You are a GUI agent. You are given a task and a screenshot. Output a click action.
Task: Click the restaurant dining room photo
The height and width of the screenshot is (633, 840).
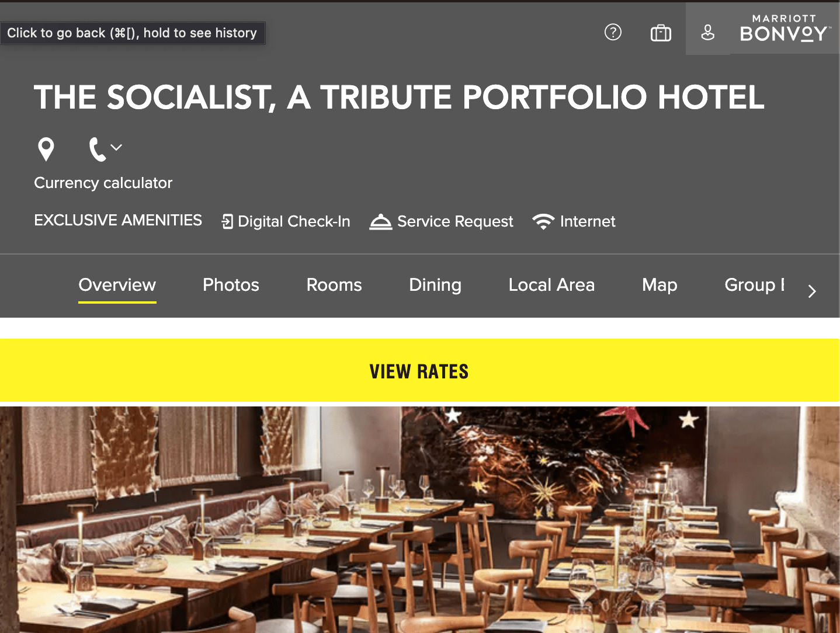pyautogui.click(x=420, y=520)
